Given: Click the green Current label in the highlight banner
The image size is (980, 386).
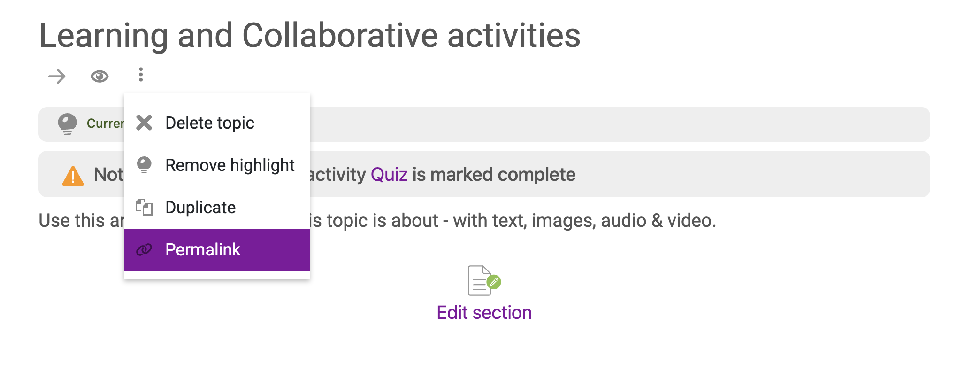Looking at the screenshot, I should [x=105, y=124].
